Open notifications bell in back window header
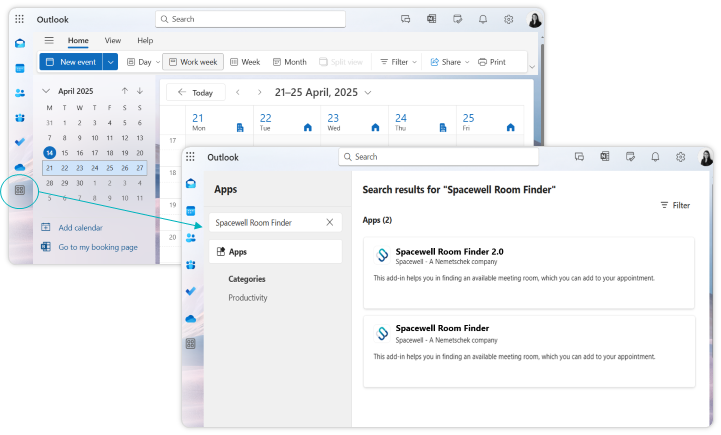721x435 pixels. point(483,19)
